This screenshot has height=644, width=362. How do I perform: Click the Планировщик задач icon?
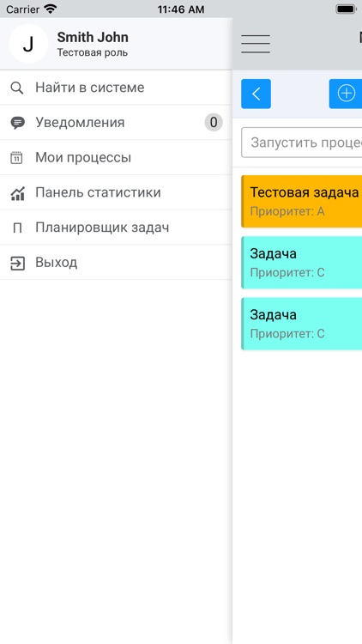(x=17, y=228)
